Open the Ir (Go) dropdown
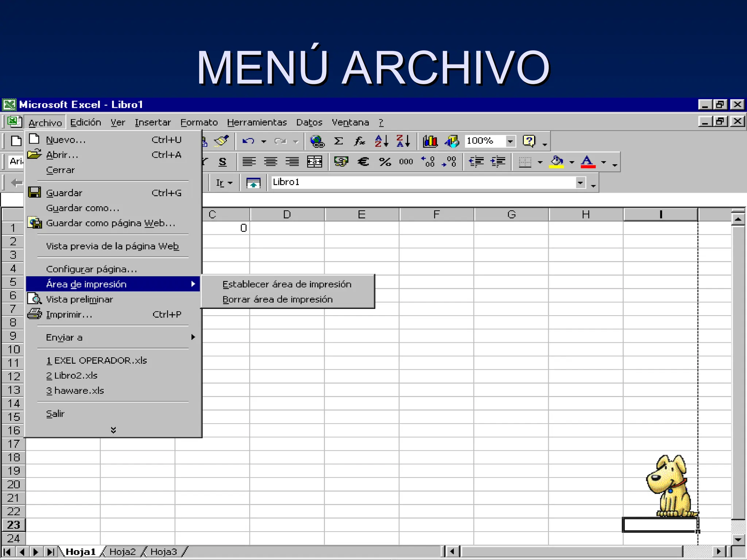The height and width of the screenshot is (560, 747). 224,183
